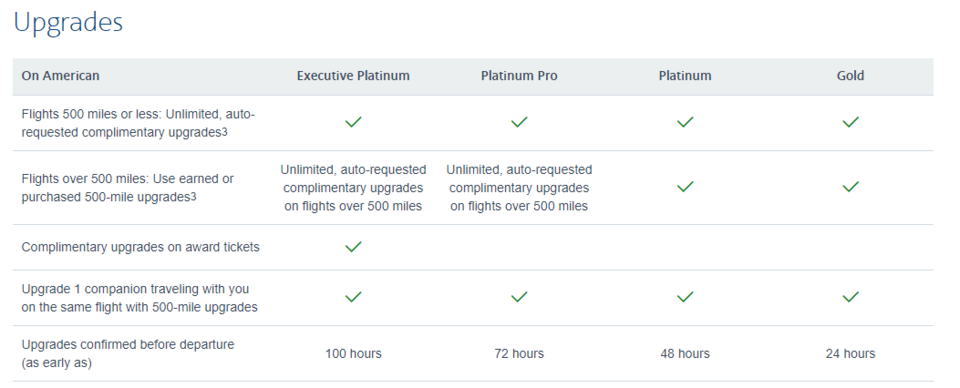Click the 'Flights 500 miles or less' row label
Image resolution: width=960 pixels, height=388 pixels.
tap(138, 123)
